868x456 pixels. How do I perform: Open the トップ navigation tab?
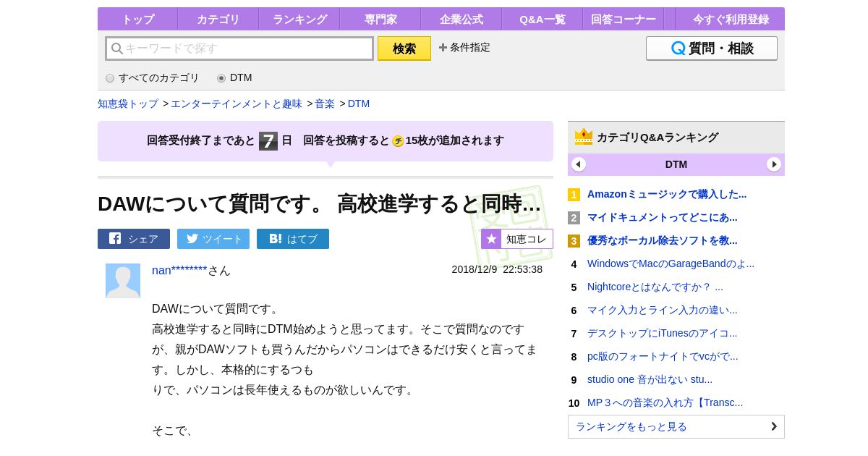tap(137, 19)
